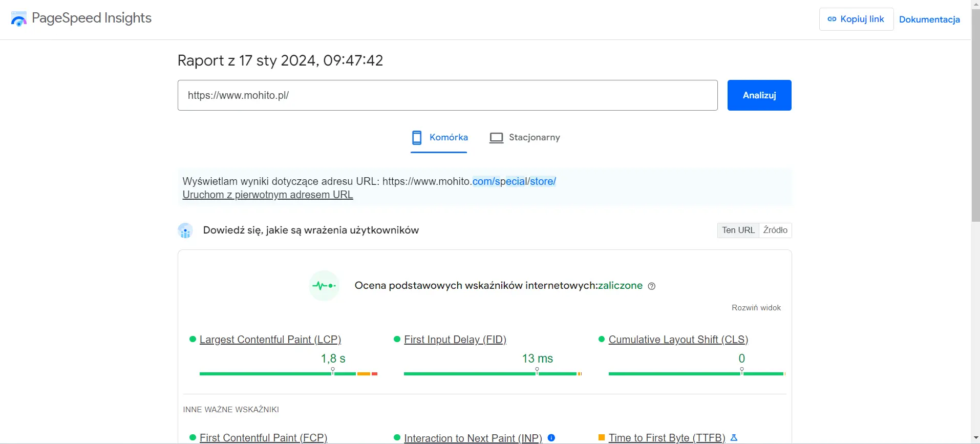The width and height of the screenshot is (980, 444).
Task: Switch to the Komórka tab
Action: pos(439,137)
